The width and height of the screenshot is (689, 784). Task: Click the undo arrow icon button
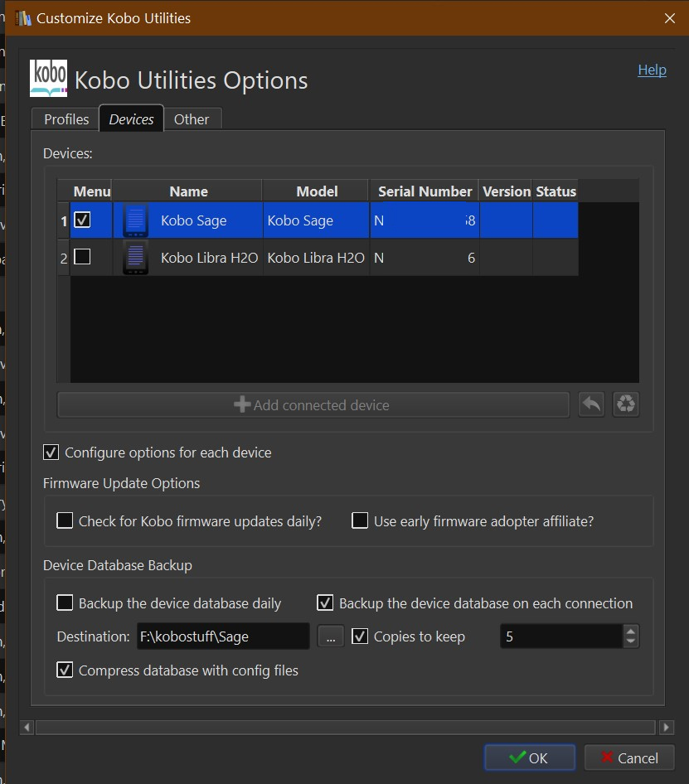tap(591, 404)
